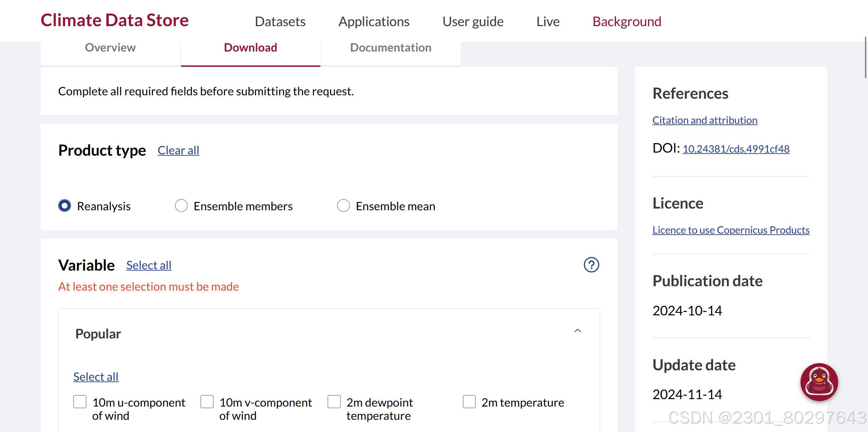This screenshot has width=868, height=432.
Task: Open the duck chatbot assistant icon
Action: (x=819, y=382)
